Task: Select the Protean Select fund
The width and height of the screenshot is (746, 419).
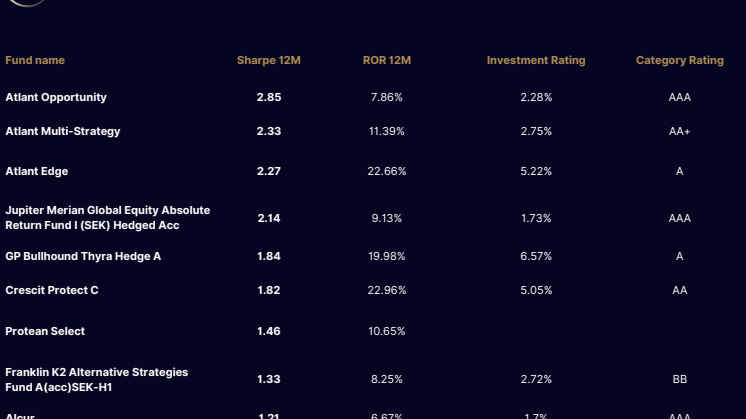Action: point(45,332)
